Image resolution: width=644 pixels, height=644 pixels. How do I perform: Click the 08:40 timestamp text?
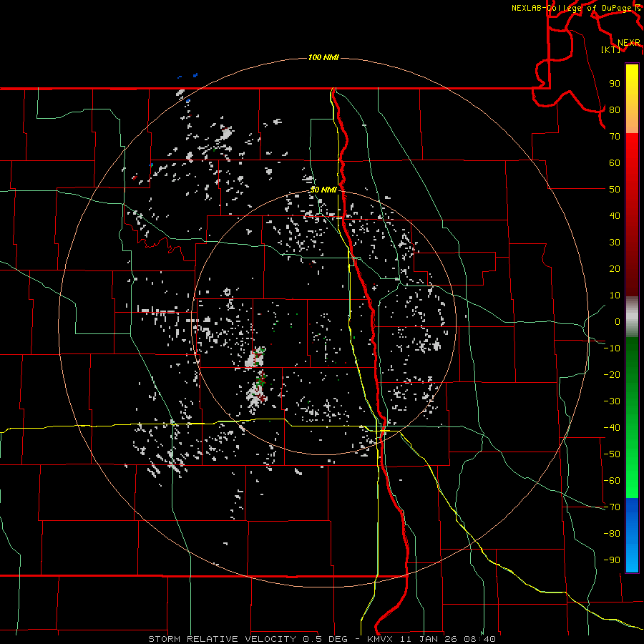tap(479, 639)
